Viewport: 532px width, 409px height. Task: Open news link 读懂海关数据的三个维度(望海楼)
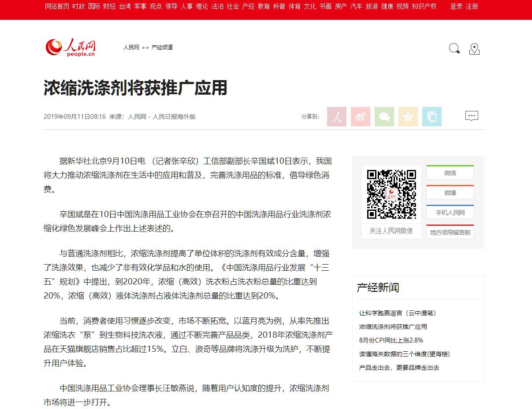tap(405, 354)
